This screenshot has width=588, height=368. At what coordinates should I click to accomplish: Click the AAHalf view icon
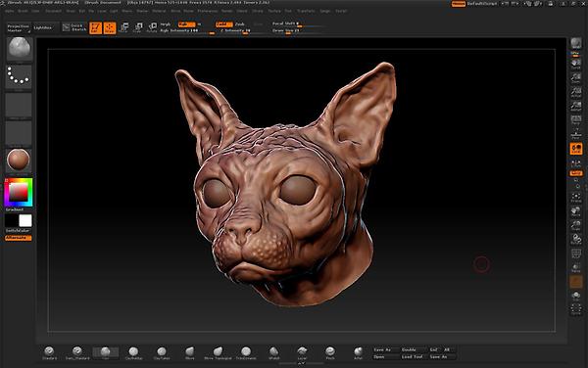pos(575,106)
